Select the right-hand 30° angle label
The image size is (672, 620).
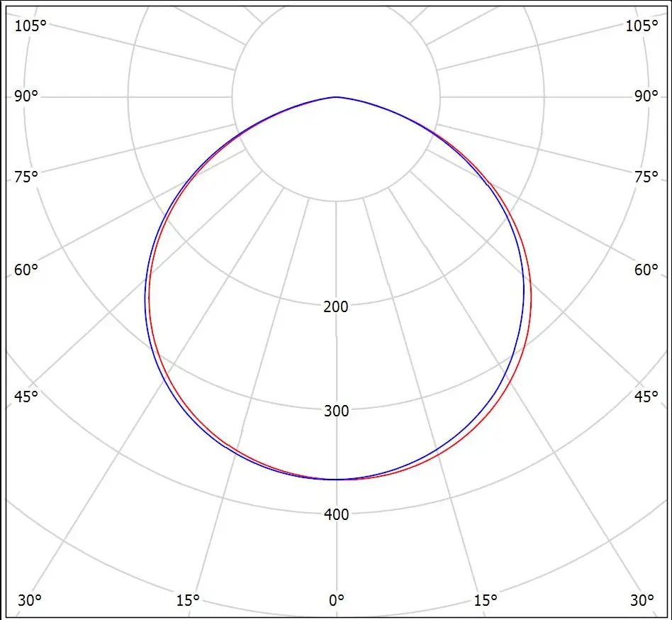click(x=642, y=600)
